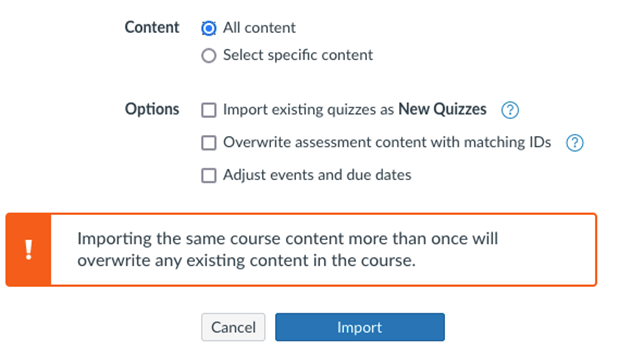The image size is (619, 362).
Task: Choose the Select specific content radio button
Action: [x=208, y=55]
